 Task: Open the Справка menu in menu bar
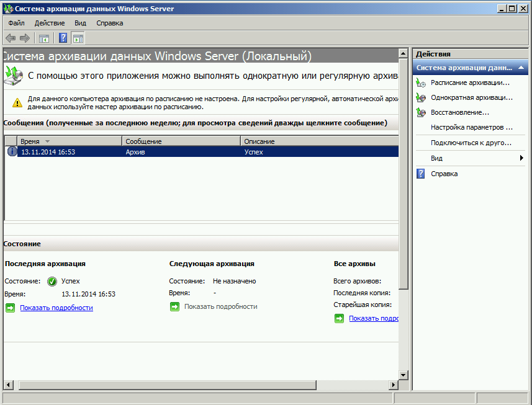coord(109,23)
